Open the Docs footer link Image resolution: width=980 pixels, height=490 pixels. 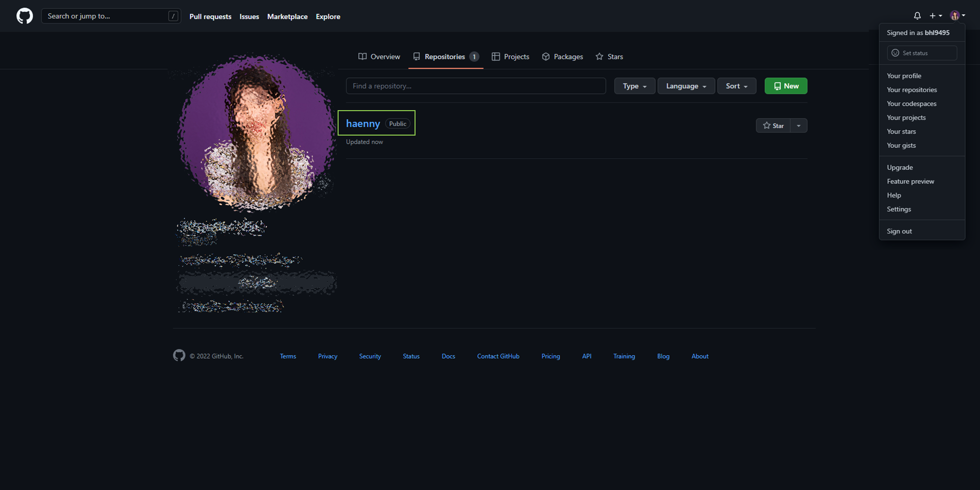[448, 356]
